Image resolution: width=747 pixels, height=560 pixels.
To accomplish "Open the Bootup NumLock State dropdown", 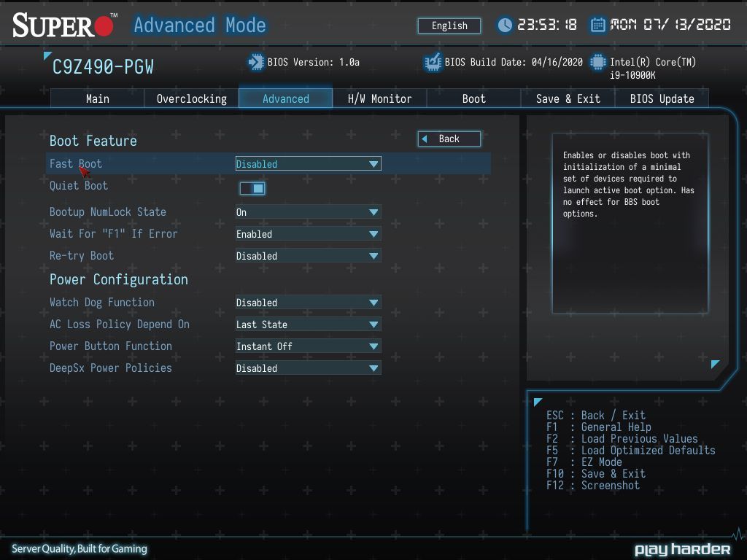I will click(309, 212).
